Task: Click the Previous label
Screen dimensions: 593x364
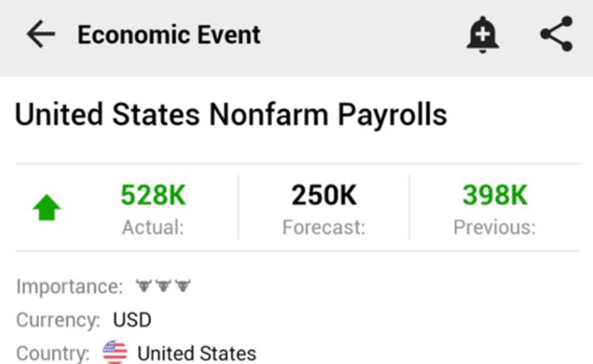Action: coord(494,227)
